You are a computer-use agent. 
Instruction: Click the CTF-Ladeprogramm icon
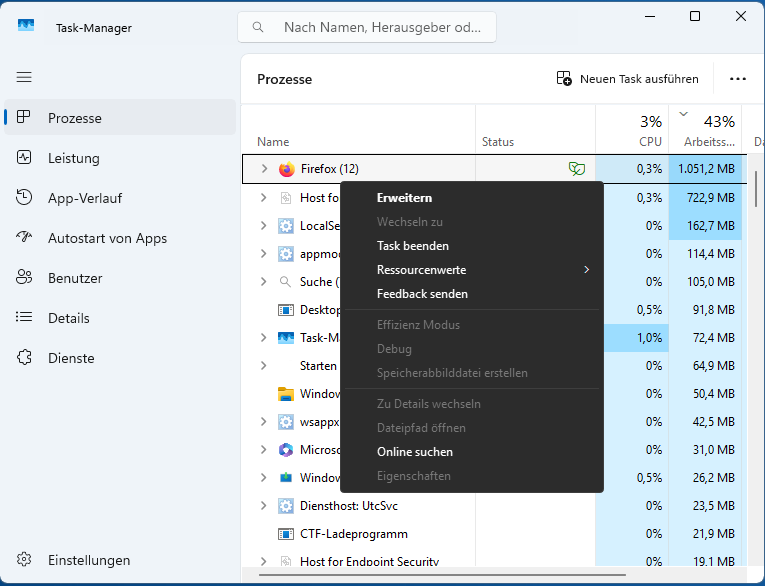click(285, 534)
